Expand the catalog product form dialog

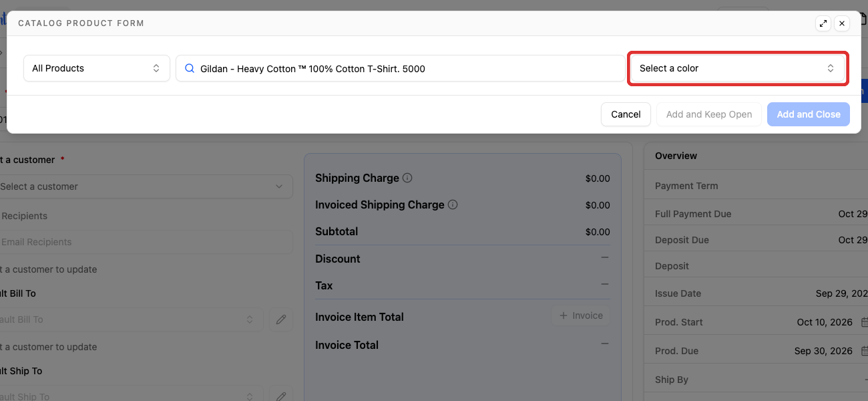click(823, 23)
